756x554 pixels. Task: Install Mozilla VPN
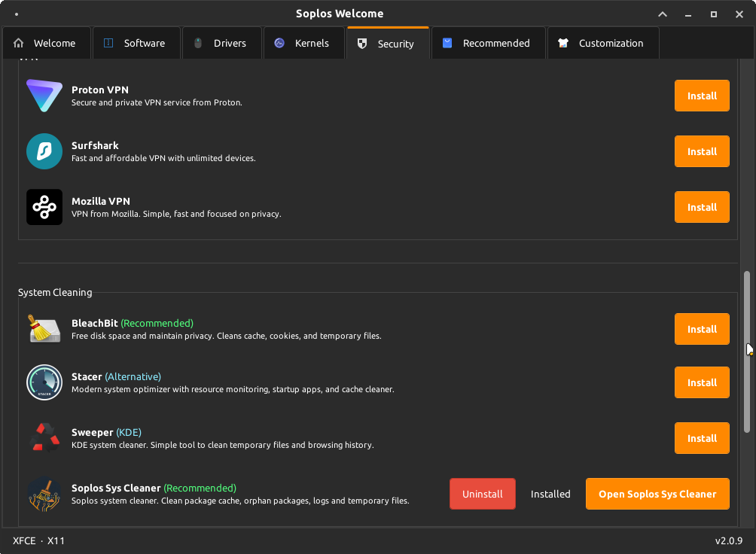(x=702, y=207)
